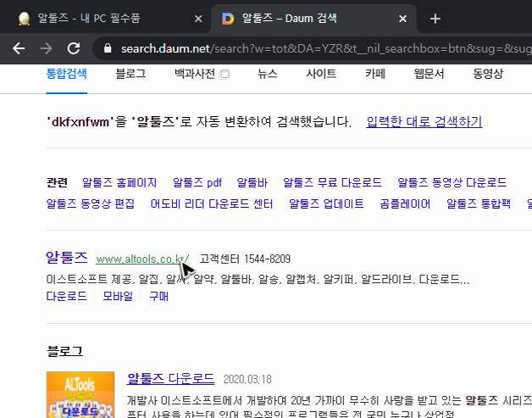Click the www.altools.co.kr URL link
This screenshot has width=532, height=418.
click(x=142, y=259)
